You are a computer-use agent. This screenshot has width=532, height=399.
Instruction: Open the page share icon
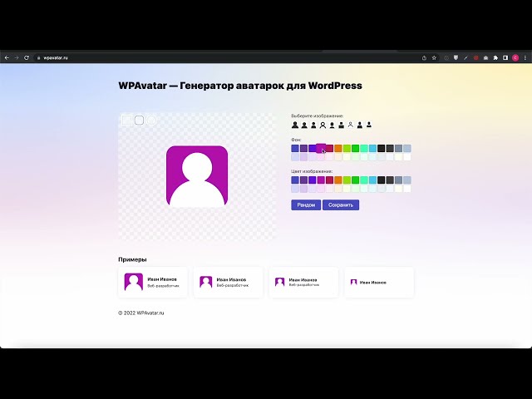[424, 58]
